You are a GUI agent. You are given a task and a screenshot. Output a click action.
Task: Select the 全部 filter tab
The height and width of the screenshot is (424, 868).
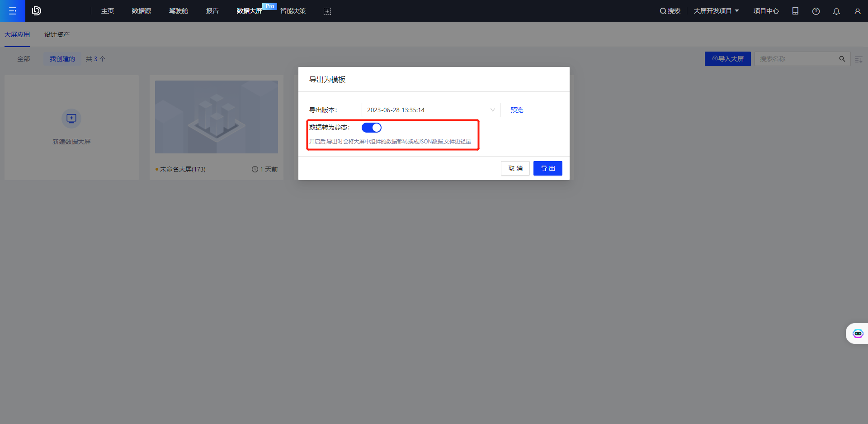(x=24, y=59)
